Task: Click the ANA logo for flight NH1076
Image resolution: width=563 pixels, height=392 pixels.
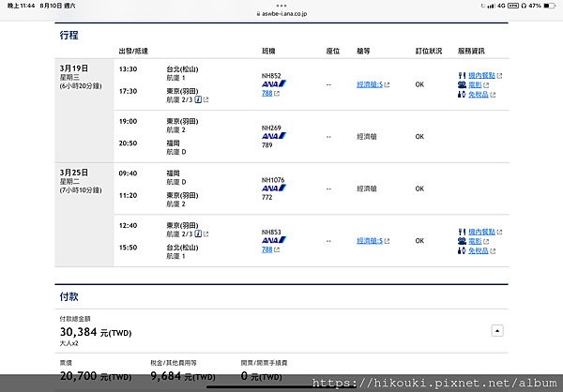Action: coord(274,188)
